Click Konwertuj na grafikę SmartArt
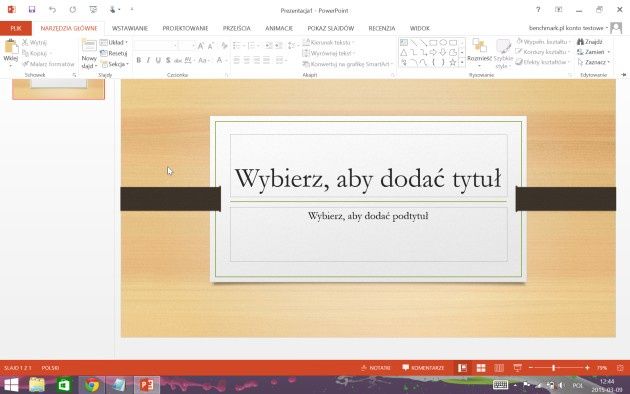Image resolution: width=630 pixels, height=394 pixels. 348,64
